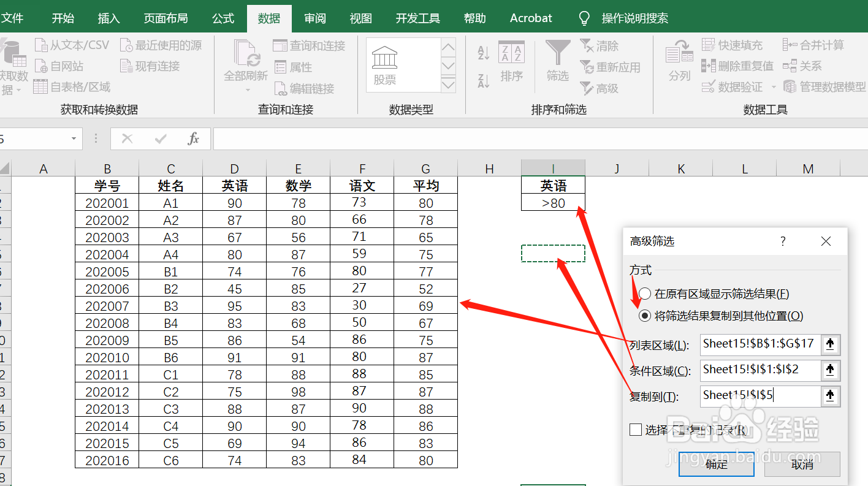
Task: Select 在原有区域显示筛选结果 radio option
Action: pos(645,294)
